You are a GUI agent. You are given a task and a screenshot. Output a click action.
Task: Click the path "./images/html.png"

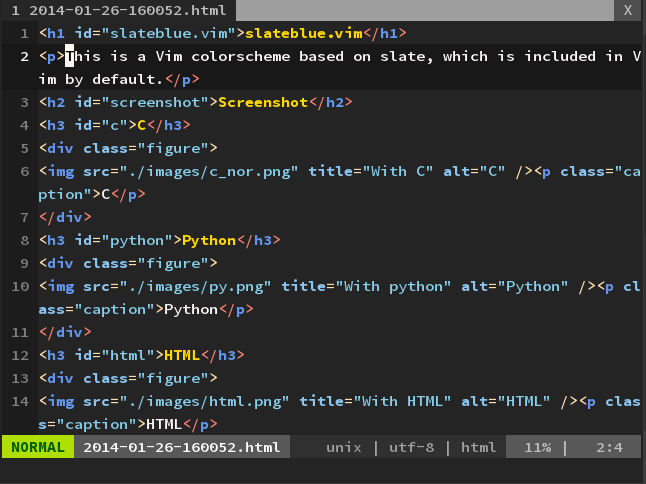[x=204, y=402]
